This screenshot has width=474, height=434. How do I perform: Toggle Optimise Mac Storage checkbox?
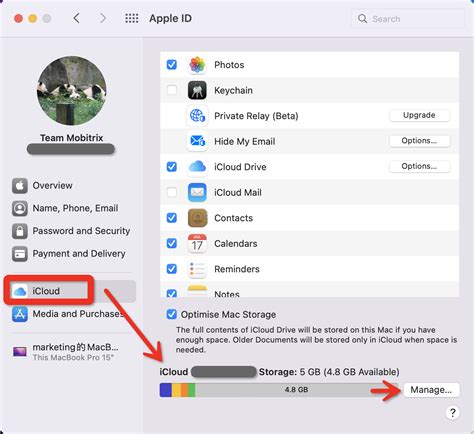point(172,314)
